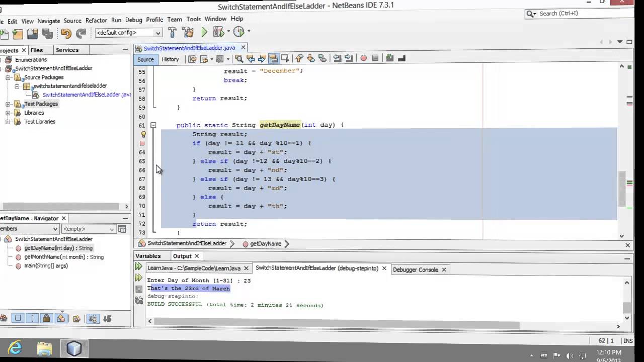Switch to the Variables tab
This screenshot has height=362, width=644.
point(148,256)
